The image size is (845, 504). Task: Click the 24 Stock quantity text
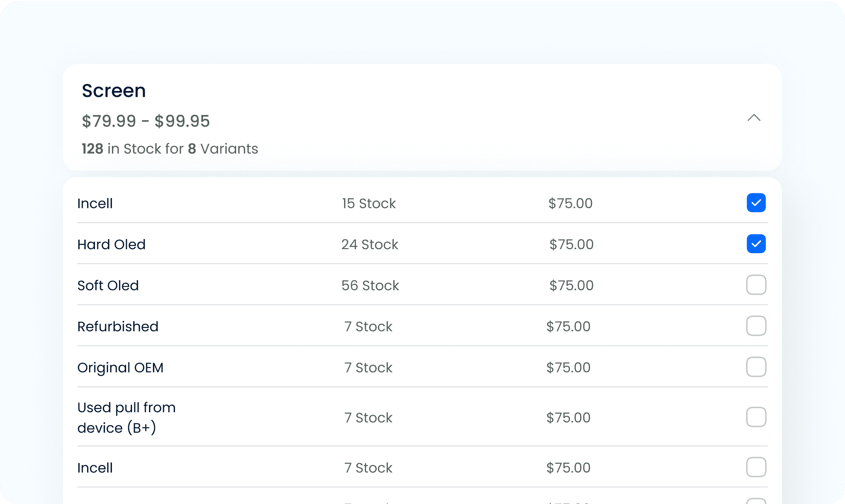tap(370, 245)
